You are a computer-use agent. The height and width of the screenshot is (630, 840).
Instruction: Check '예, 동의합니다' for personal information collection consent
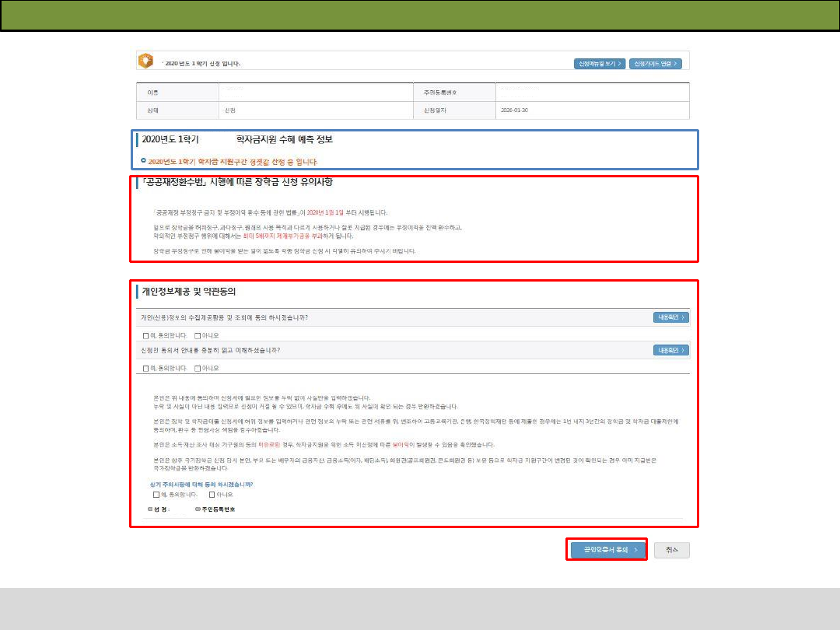coord(145,335)
